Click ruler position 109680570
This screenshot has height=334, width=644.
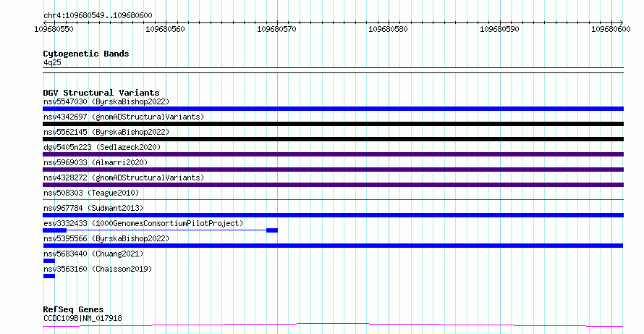click(x=277, y=29)
